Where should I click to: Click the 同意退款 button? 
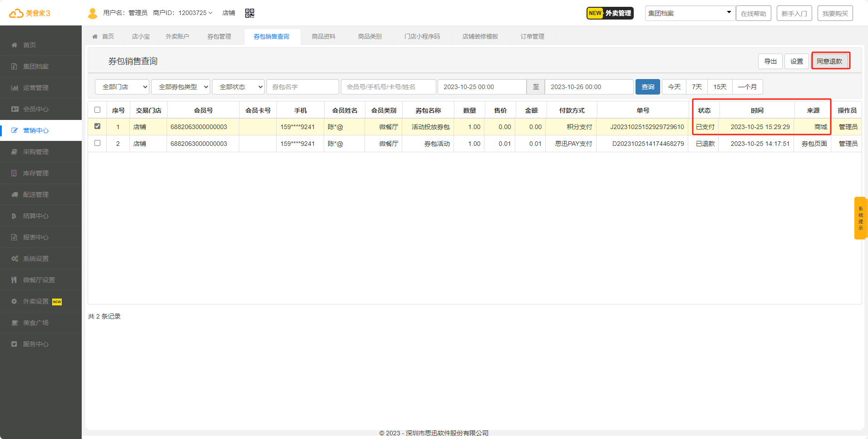click(x=830, y=61)
